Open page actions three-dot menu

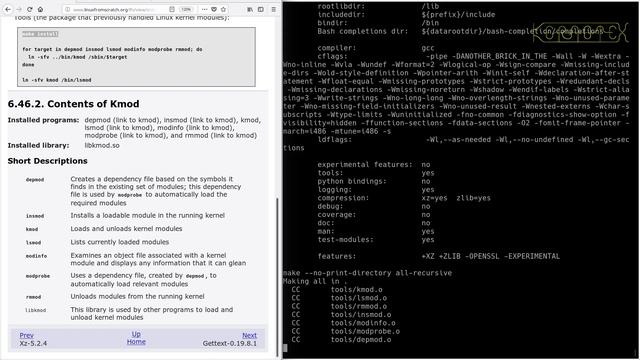(204, 9)
